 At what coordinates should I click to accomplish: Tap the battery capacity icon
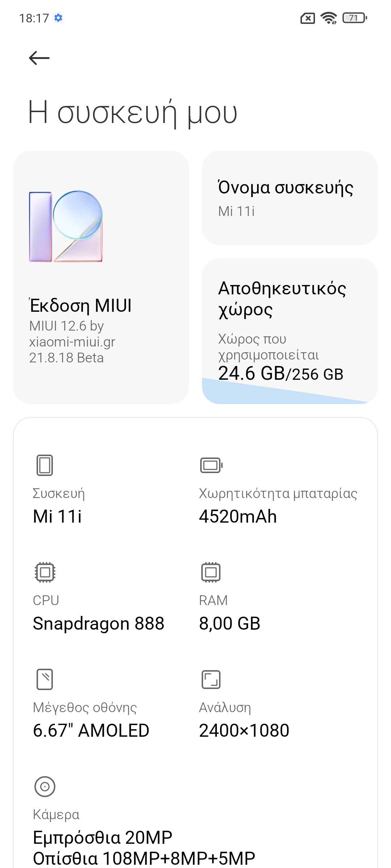point(211,465)
